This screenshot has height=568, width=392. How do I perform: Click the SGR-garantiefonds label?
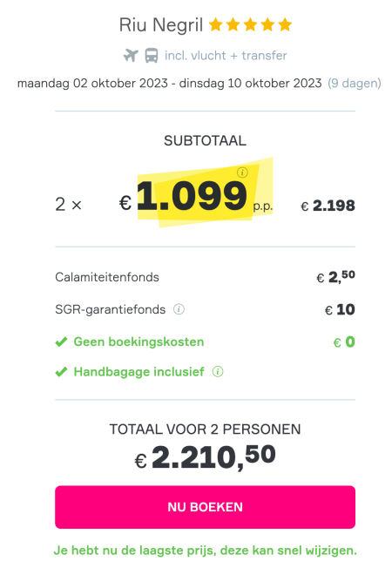coord(110,309)
